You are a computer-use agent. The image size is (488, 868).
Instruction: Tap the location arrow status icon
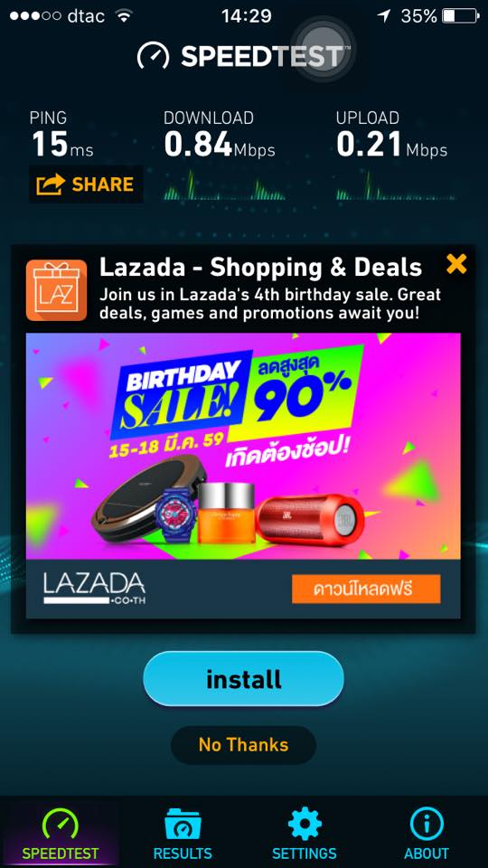pyautogui.click(x=383, y=16)
